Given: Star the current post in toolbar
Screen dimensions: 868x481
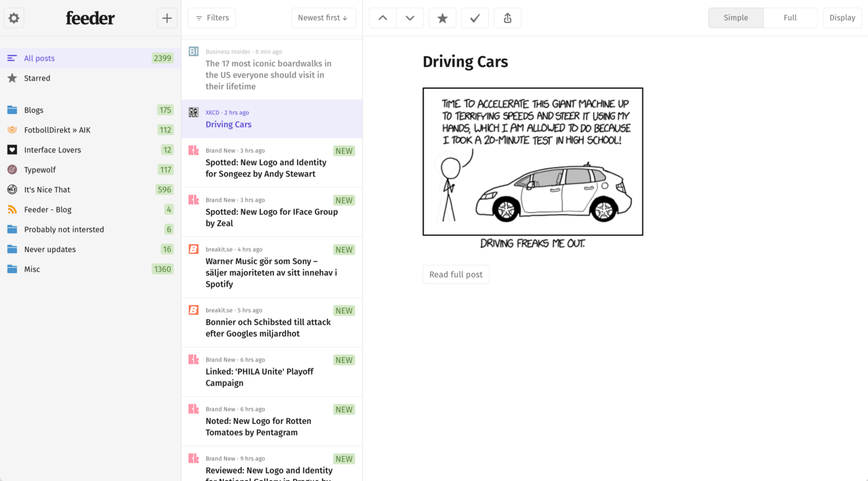Looking at the screenshot, I should coord(443,18).
